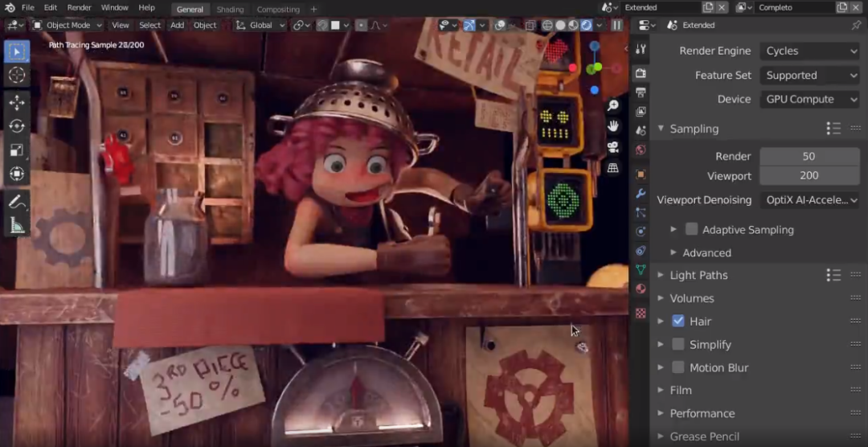Open the Physics properties tab
The height and width of the screenshot is (447, 868).
coord(641,232)
